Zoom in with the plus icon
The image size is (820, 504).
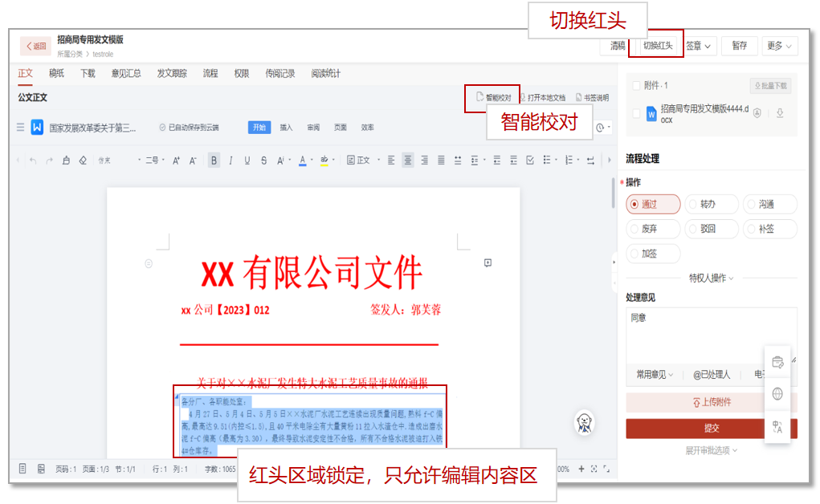(x=581, y=469)
